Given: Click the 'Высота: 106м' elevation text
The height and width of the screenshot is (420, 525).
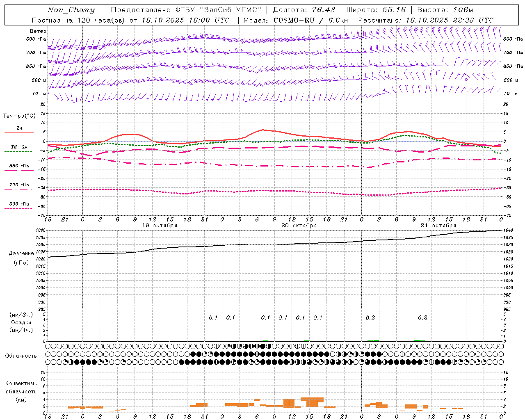Looking at the screenshot, I should pyautogui.click(x=445, y=10).
